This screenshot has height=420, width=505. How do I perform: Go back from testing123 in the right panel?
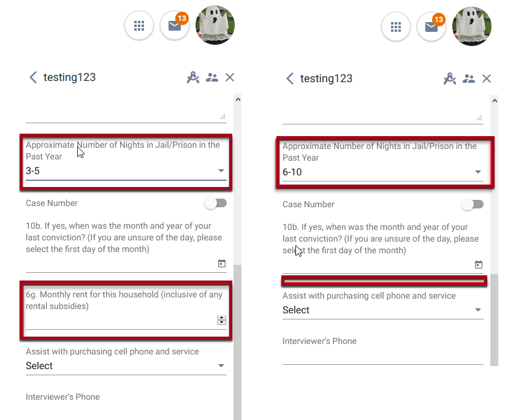[x=290, y=78]
